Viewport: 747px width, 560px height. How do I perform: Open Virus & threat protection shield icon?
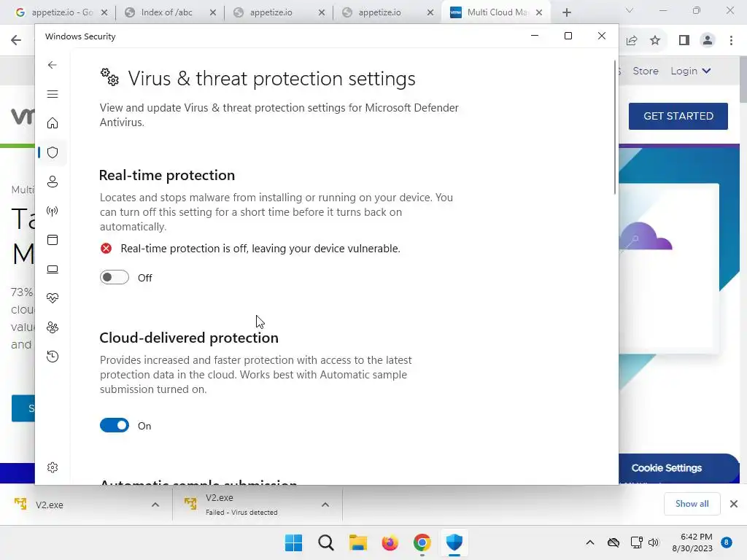[x=53, y=152]
